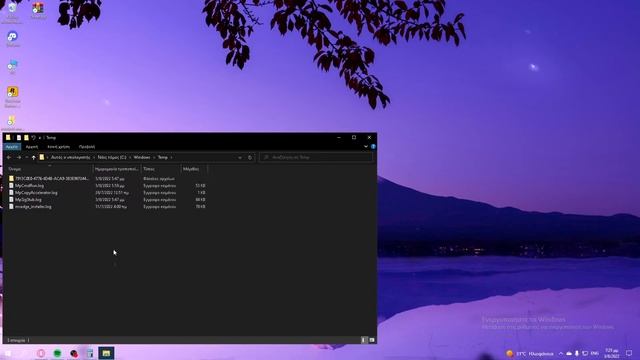Open the quick access toolbar customize dropdown
The width and height of the screenshot is (640, 360).
[x=40, y=138]
